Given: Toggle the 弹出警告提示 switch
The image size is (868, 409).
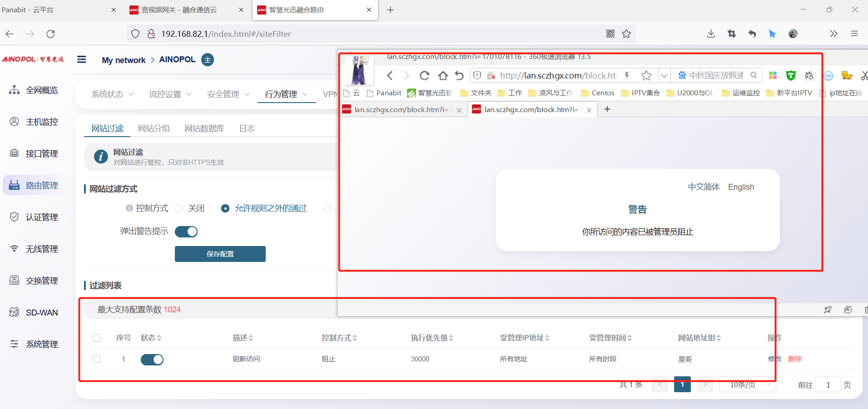Looking at the screenshot, I should tap(186, 232).
